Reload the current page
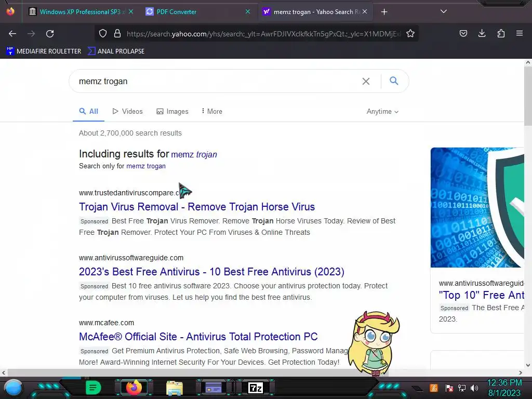The width and height of the screenshot is (532, 399). click(50, 34)
